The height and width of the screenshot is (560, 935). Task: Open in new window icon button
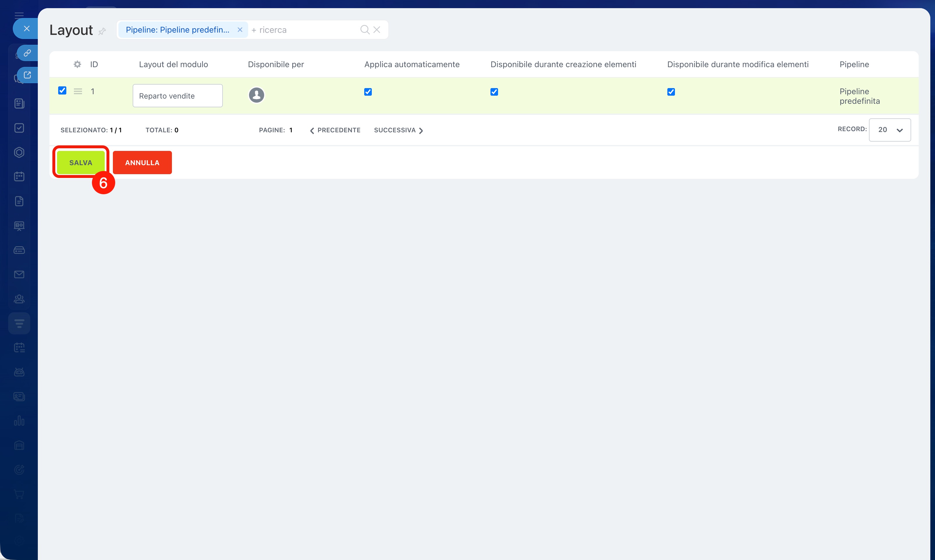[27, 75]
